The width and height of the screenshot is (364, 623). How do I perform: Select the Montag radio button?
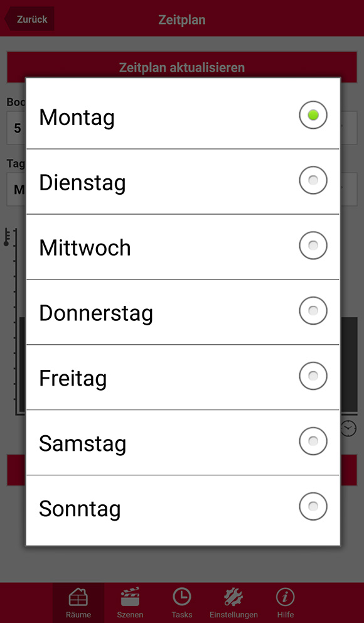pos(313,115)
